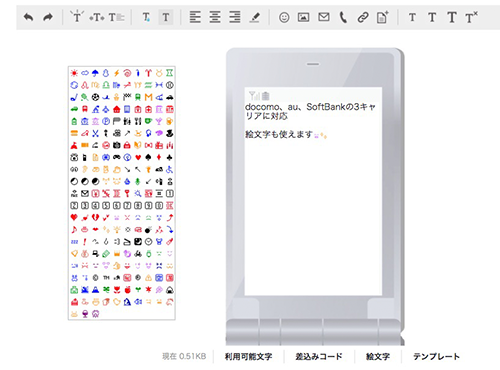The width and height of the screenshot is (500, 370).
Task: Click inside the phone preview text area
Action: (313, 191)
